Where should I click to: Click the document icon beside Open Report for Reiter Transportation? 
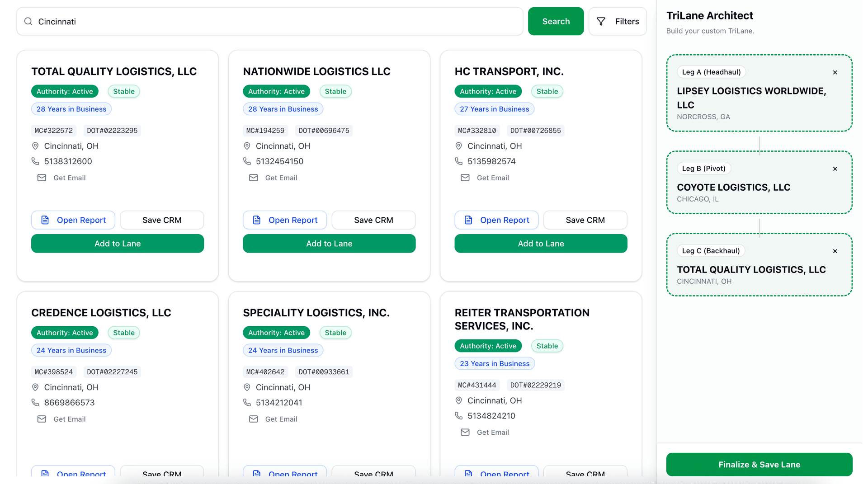pyautogui.click(x=468, y=475)
